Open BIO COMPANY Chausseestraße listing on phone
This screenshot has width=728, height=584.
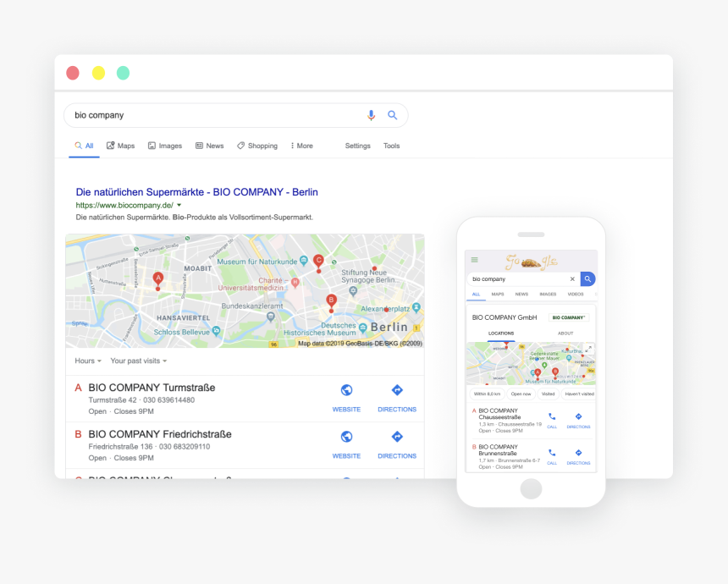click(x=500, y=414)
